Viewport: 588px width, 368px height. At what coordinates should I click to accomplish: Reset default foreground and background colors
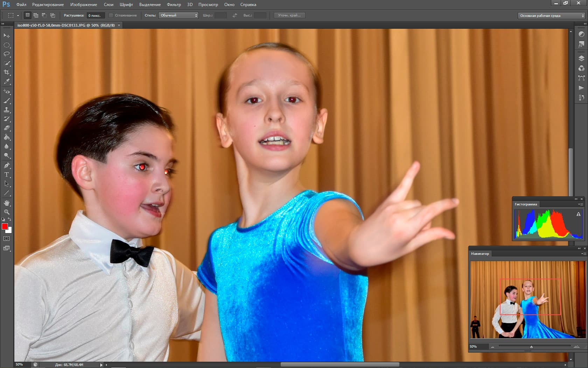pyautogui.click(x=3, y=219)
